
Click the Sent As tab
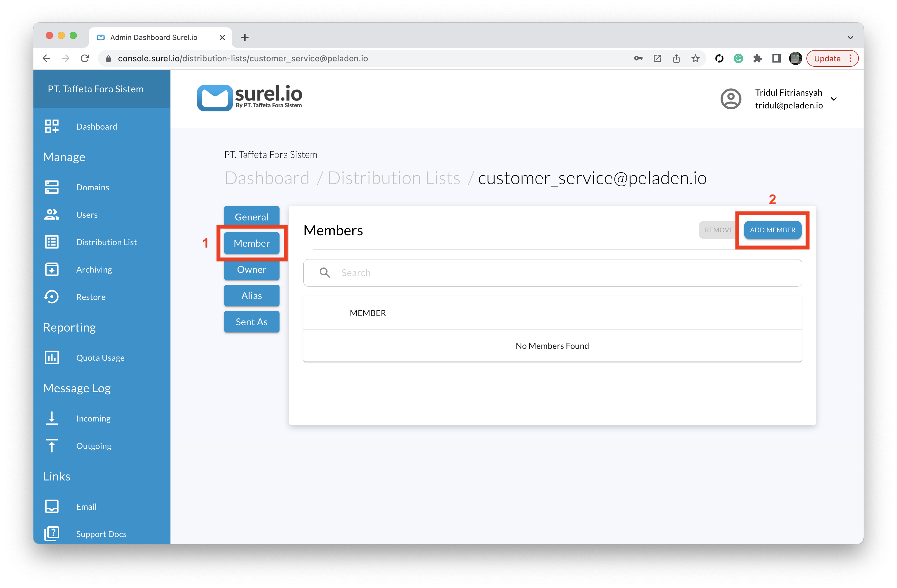(251, 321)
